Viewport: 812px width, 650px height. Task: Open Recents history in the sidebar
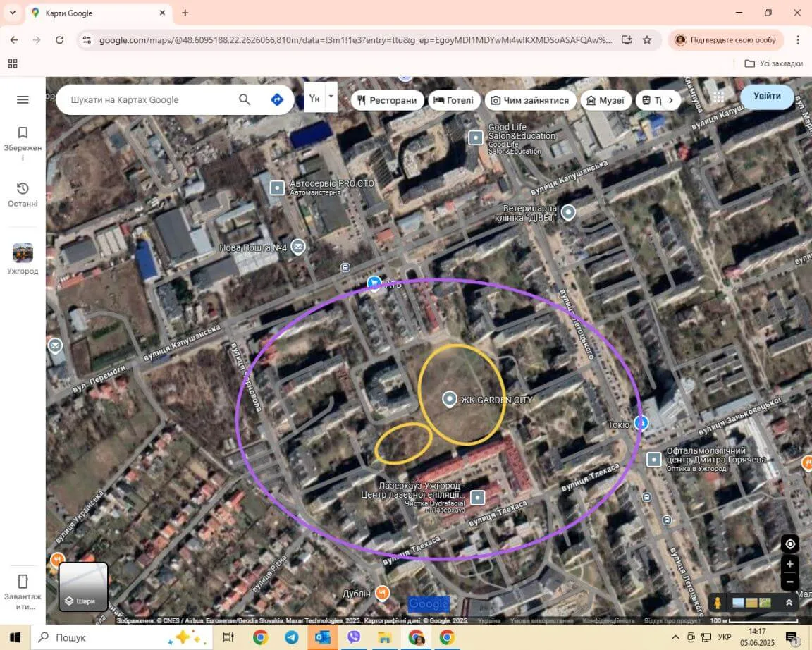(x=23, y=195)
